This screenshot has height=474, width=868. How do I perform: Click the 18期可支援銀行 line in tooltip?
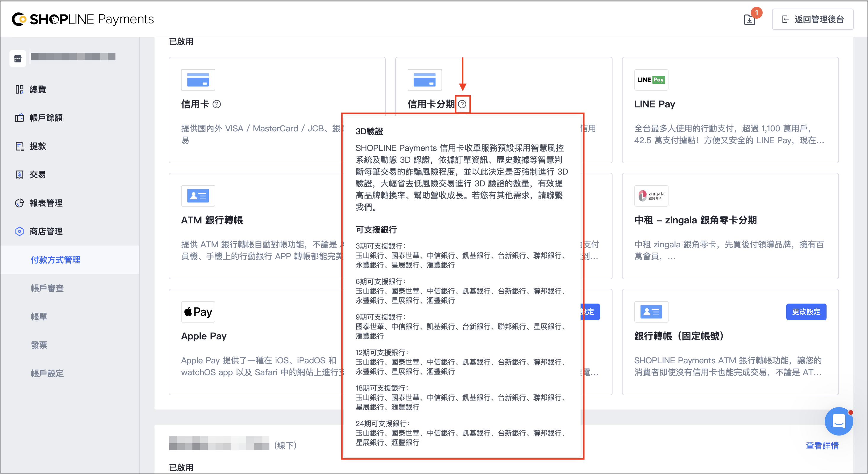382,388
